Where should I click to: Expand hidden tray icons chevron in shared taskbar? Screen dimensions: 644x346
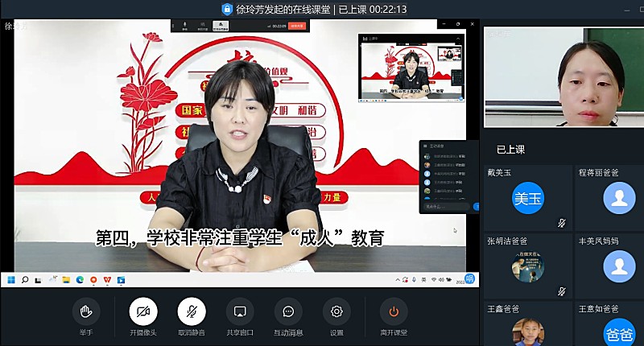(x=398, y=280)
